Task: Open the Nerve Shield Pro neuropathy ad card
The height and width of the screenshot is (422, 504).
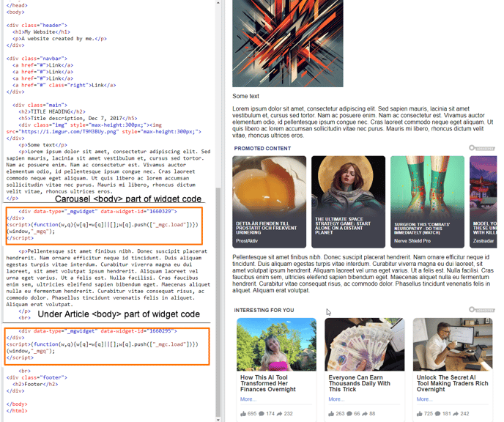Action: click(x=427, y=201)
